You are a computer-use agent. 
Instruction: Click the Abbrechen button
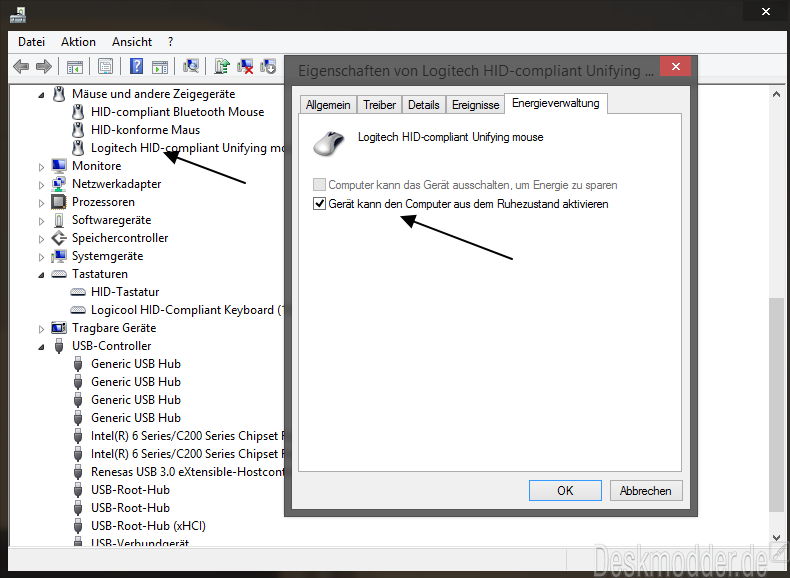pos(645,490)
